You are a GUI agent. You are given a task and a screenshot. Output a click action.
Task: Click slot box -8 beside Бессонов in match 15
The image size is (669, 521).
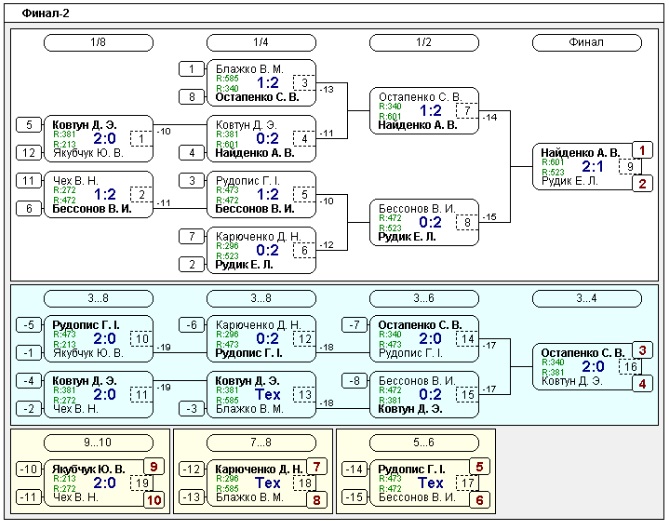pos(355,381)
